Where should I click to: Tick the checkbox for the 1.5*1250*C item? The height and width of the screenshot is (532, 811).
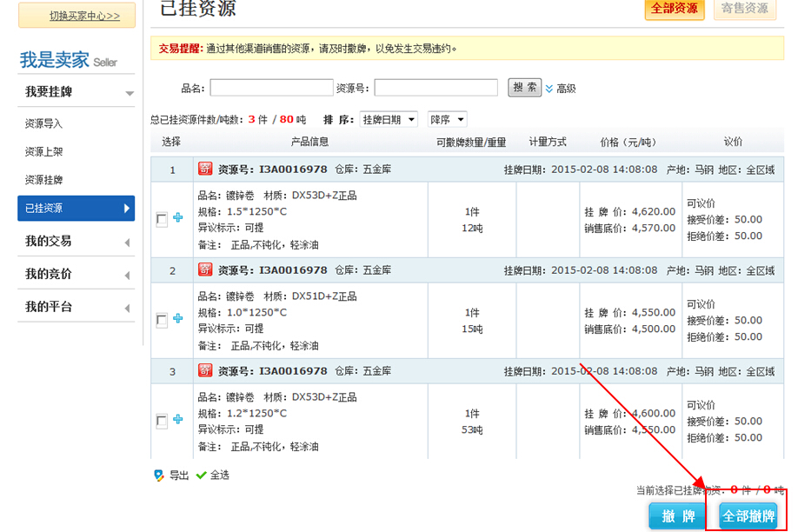click(x=162, y=220)
